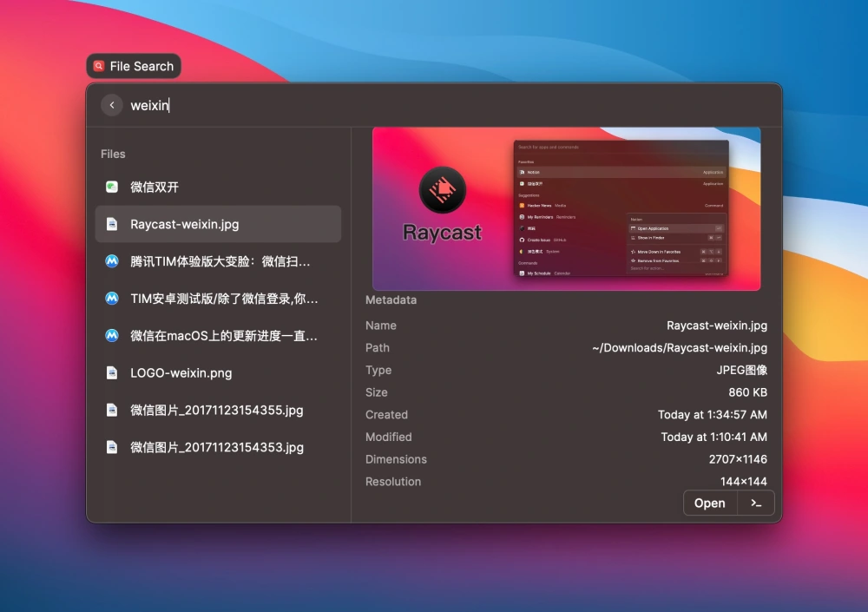This screenshot has height=612, width=868.
Task: Click the back arrow button
Action: [x=112, y=105]
